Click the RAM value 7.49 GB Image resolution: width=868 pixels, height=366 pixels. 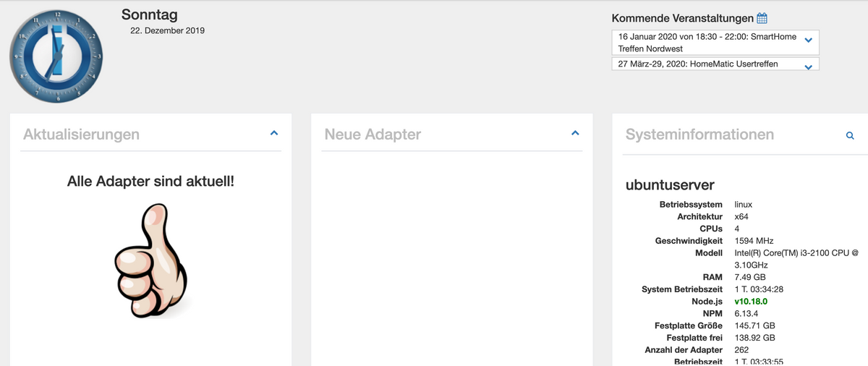(x=749, y=277)
